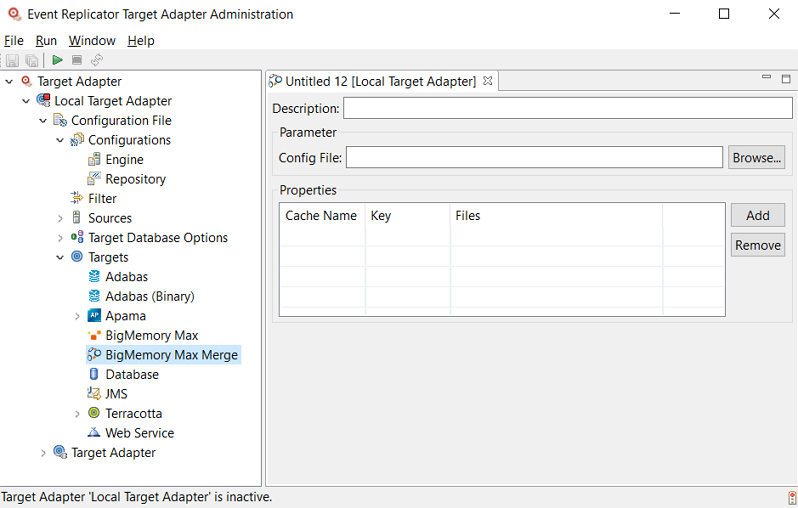This screenshot has height=508, width=798.
Task: Open the Run menu
Action: pos(46,41)
